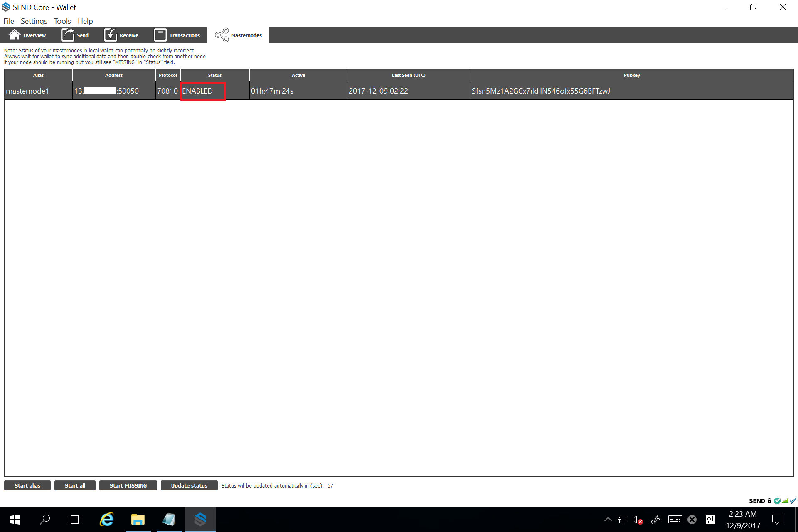798x532 pixels.
Task: Select the masternode1 row
Action: click(27, 91)
